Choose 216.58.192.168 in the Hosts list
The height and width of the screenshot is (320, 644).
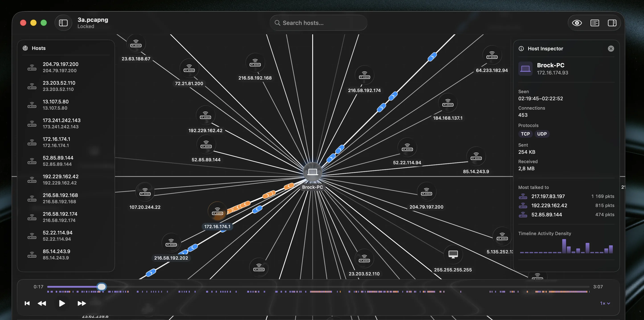[x=66, y=198]
